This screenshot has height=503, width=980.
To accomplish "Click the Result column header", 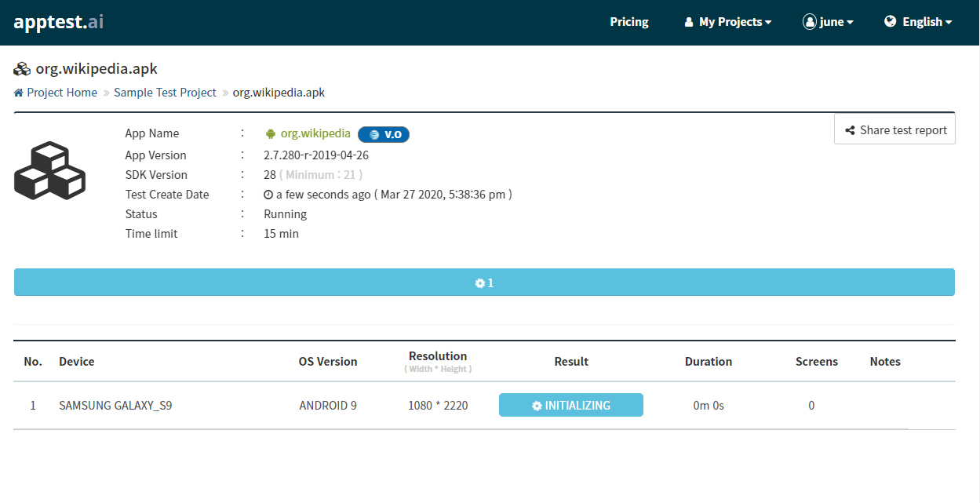I will point(571,362).
